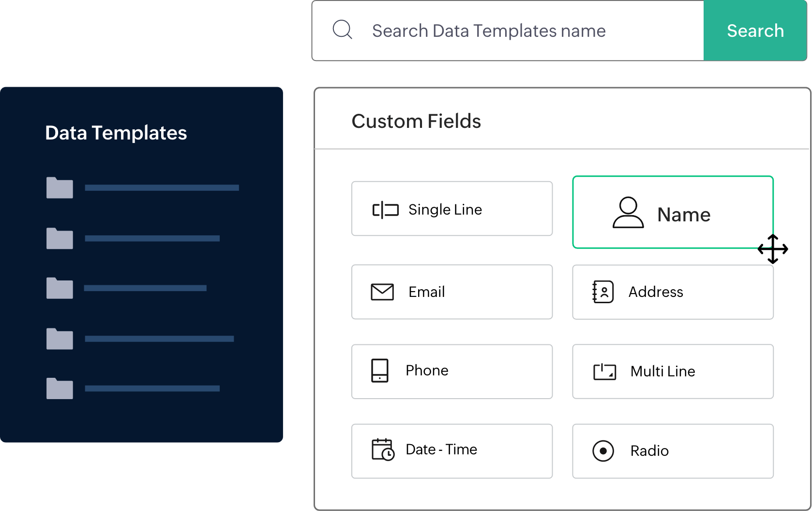Click the Phone device icon
The image size is (812, 511).
click(x=380, y=371)
